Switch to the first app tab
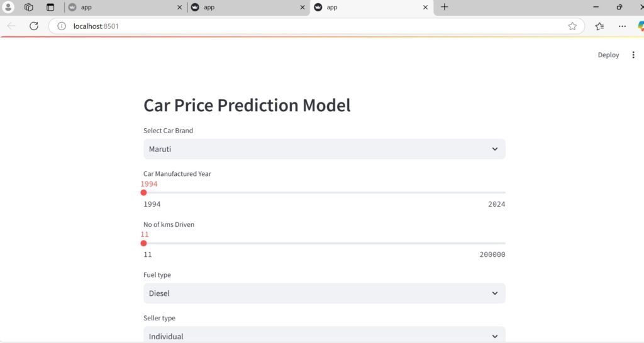Screen dimensions: 644x343 (x=119, y=8)
